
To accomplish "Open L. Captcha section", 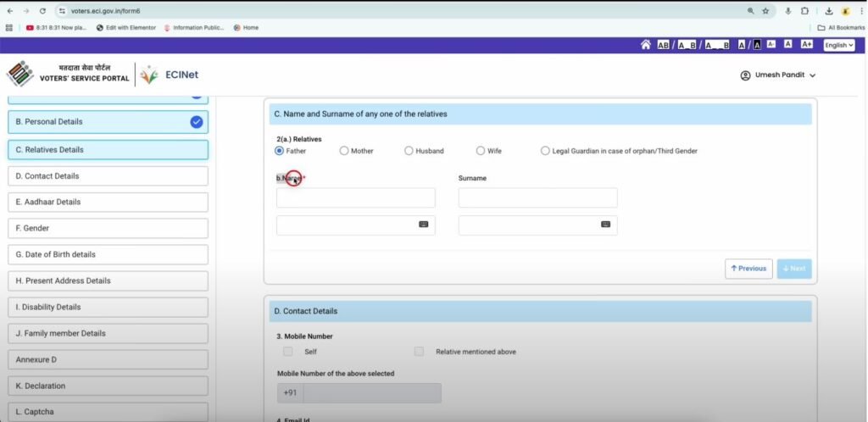I will [108, 412].
